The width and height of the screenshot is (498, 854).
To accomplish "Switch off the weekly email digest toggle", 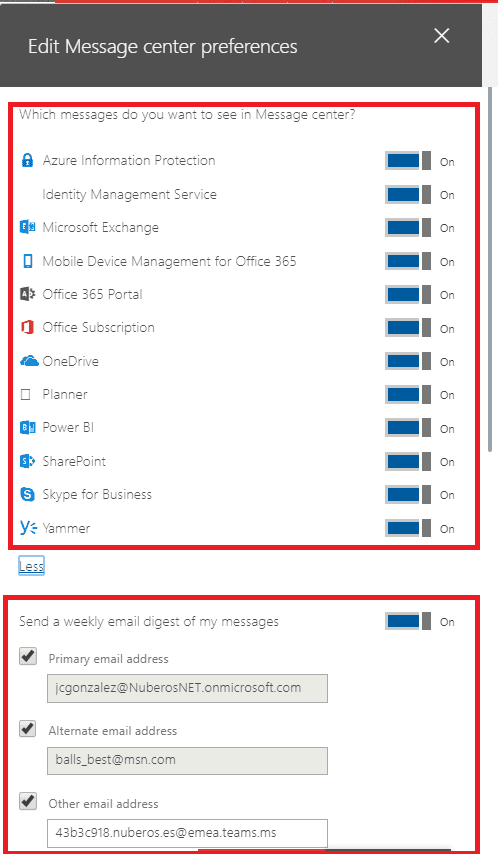I will click(x=408, y=621).
